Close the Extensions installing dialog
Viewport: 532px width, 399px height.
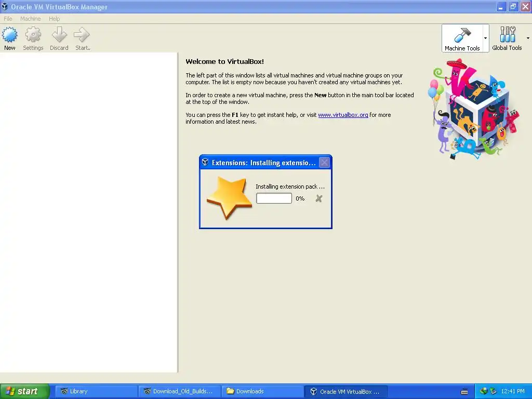[x=324, y=163]
